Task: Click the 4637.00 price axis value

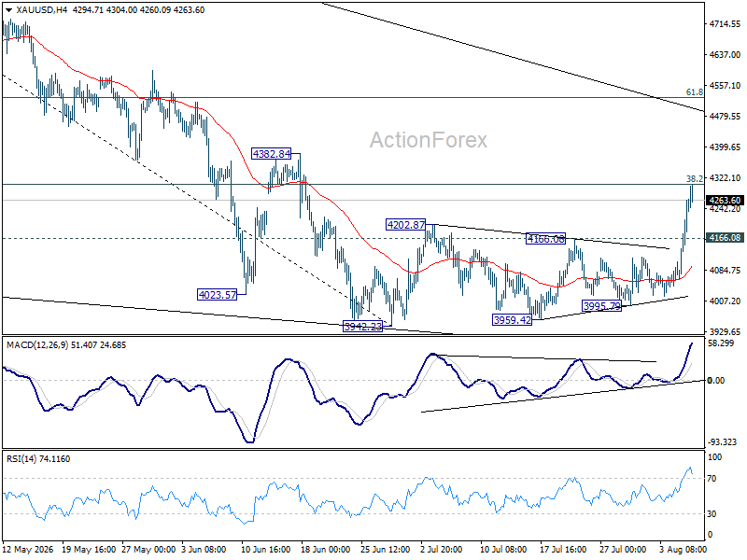Action: click(725, 55)
